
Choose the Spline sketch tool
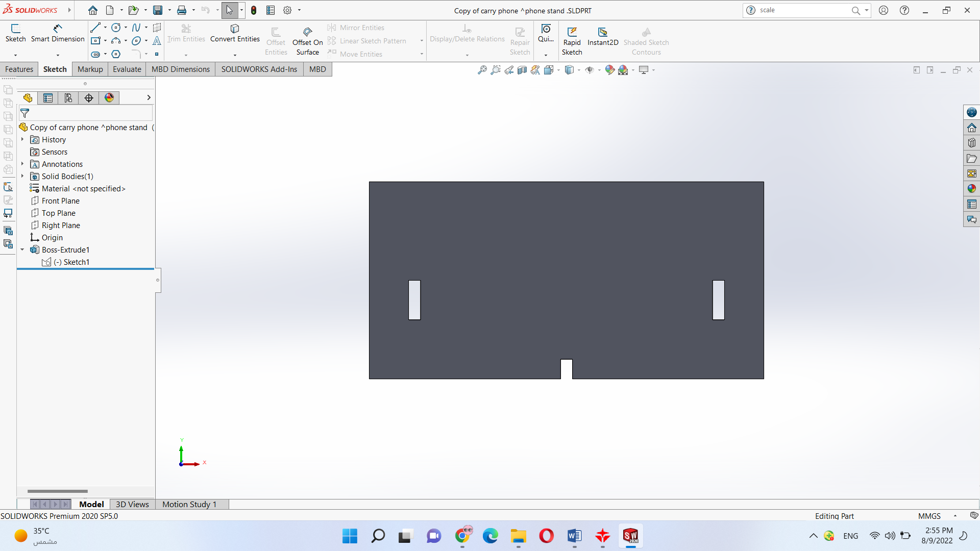(136, 28)
